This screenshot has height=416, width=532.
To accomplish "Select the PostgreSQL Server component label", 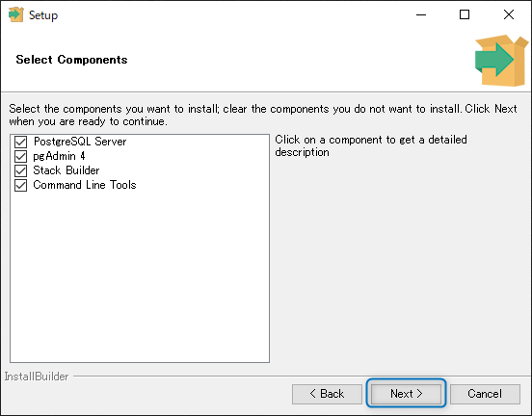I will [80, 142].
